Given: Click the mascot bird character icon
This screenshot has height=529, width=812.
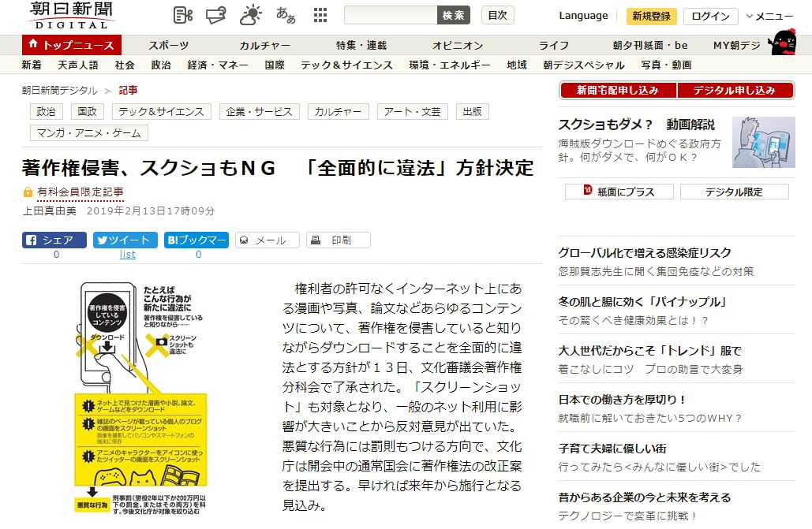Looking at the screenshot, I should 782,43.
